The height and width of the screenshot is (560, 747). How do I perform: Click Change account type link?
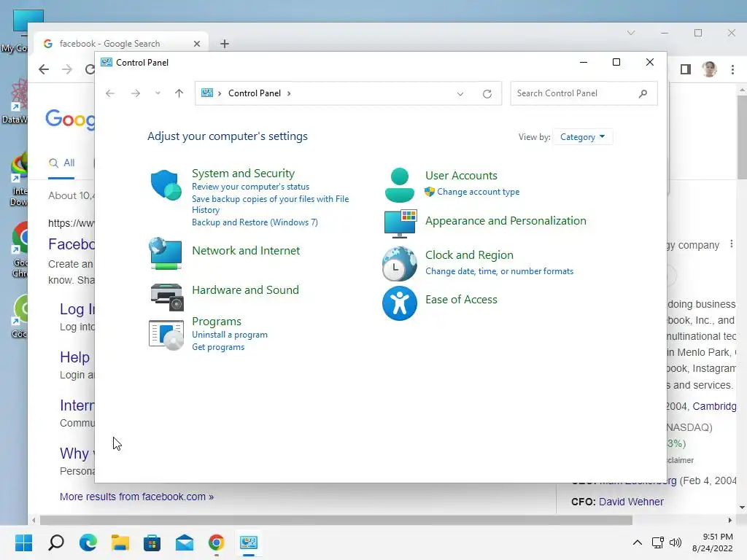click(479, 192)
